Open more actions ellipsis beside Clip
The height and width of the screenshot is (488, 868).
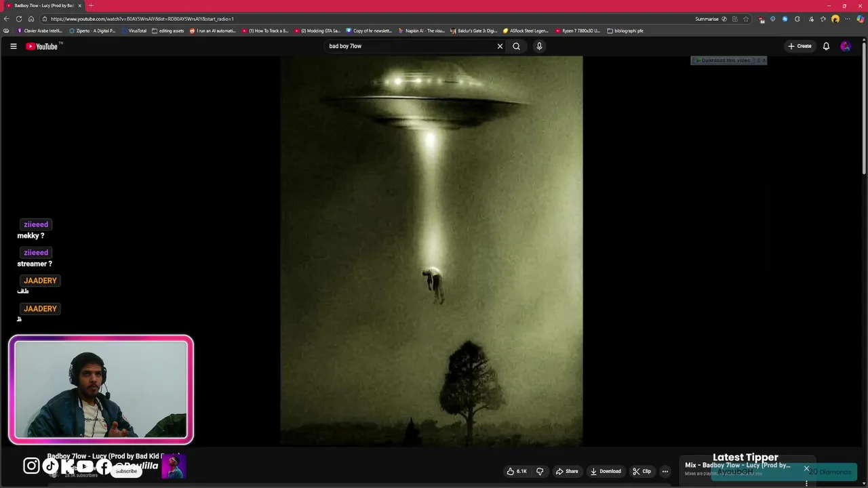pyautogui.click(x=665, y=471)
